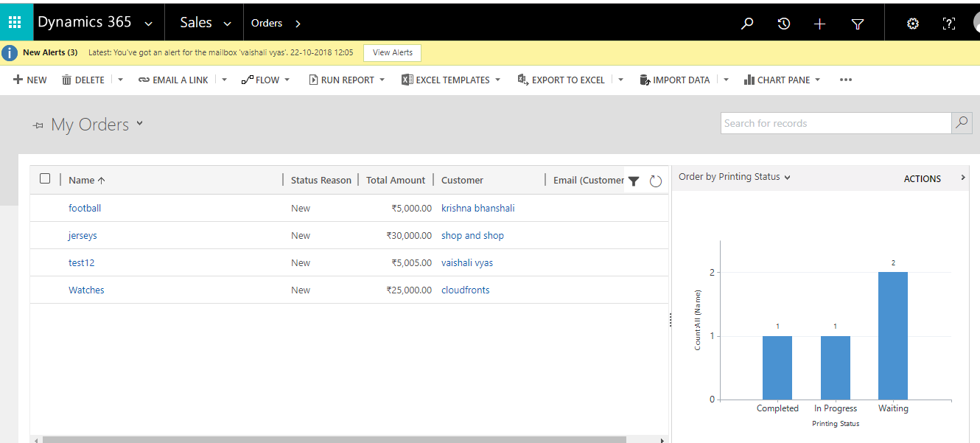Click DELETE command in toolbar
The height and width of the screenshot is (443, 980).
(83, 80)
